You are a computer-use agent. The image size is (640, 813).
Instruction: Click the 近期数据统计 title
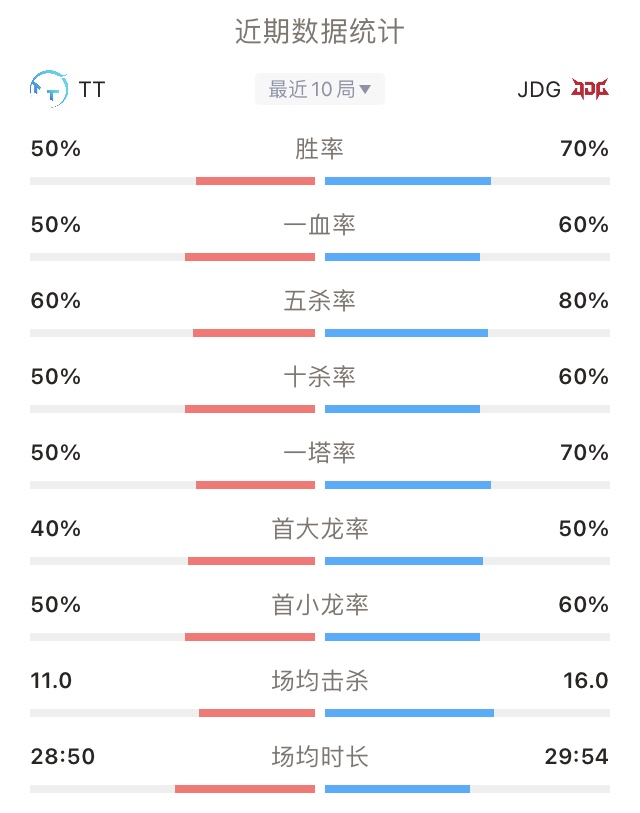click(x=319, y=31)
